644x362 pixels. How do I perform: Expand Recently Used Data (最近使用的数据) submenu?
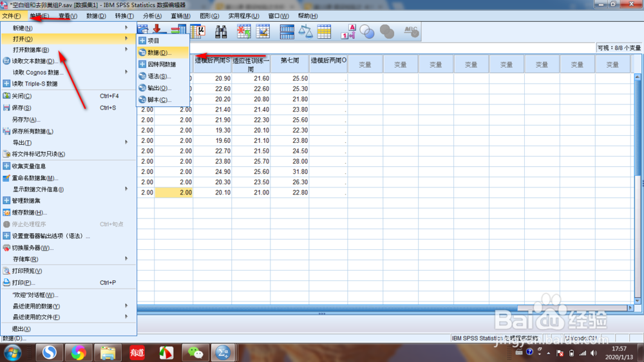point(68,306)
